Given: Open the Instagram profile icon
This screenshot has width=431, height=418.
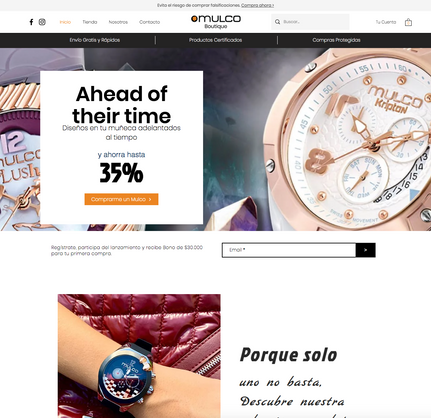Looking at the screenshot, I should (42, 22).
